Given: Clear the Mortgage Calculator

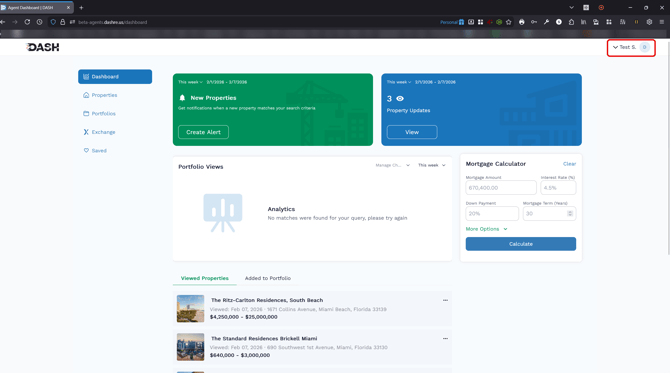Looking at the screenshot, I should (x=569, y=164).
